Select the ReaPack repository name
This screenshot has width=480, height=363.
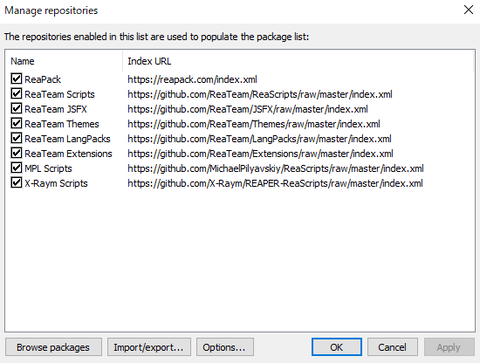pyautogui.click(x=43, y=80)
